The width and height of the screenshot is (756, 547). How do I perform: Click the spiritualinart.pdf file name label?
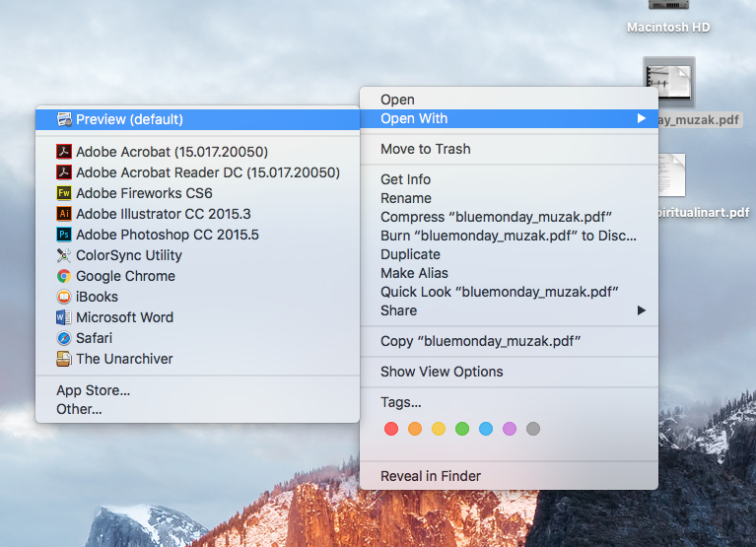(x=704, y=213)
